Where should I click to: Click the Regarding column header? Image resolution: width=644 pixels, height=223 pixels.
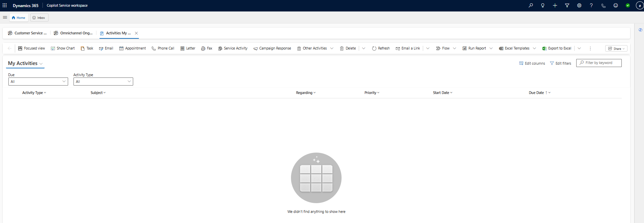(x=306, y=93)
